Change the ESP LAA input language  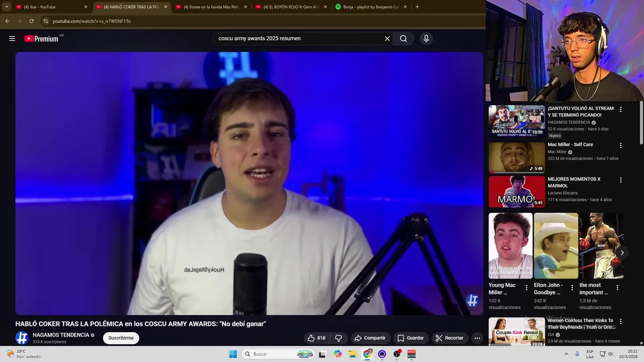click(x=590, y=354)
